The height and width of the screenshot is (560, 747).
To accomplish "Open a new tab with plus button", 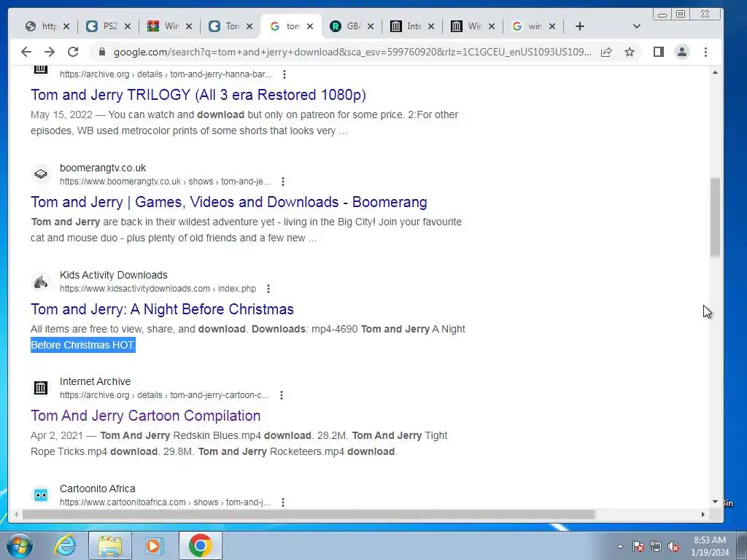I will point(580,26).
